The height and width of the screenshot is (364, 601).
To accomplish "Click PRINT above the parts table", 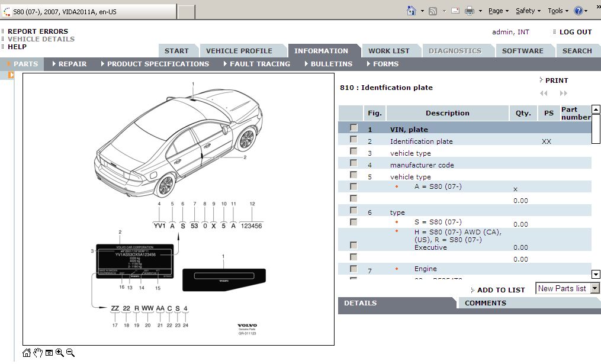I will point(557,80).
